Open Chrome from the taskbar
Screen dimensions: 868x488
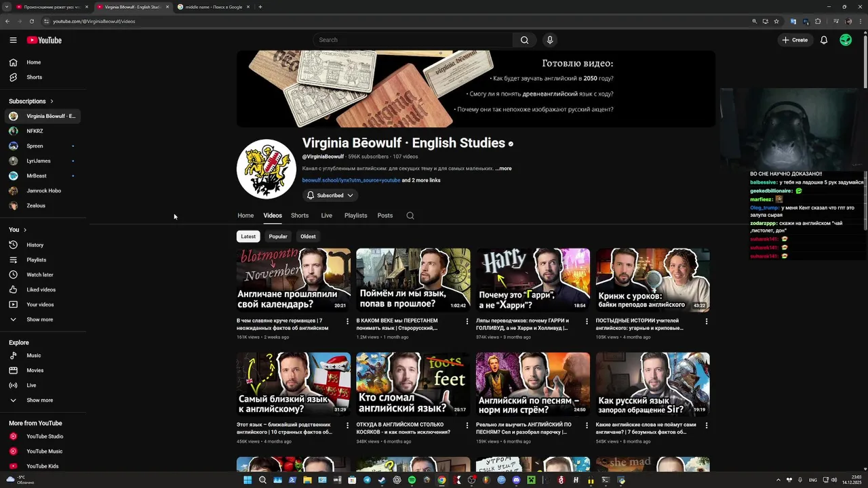pyautogui.click(x=441, y=480)
